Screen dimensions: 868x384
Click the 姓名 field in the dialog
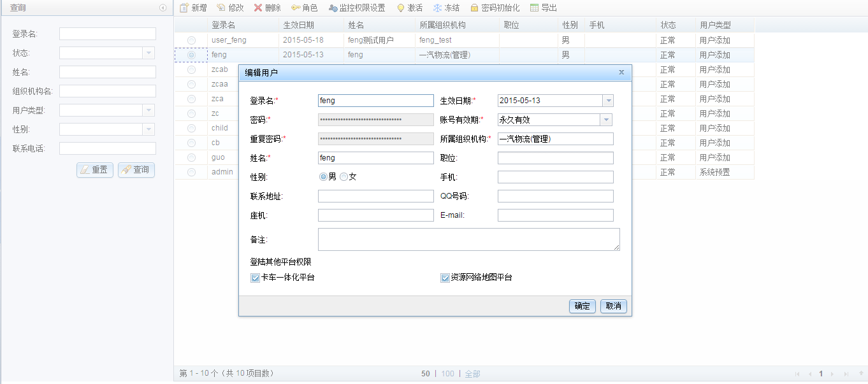click(x=376, y=158)
